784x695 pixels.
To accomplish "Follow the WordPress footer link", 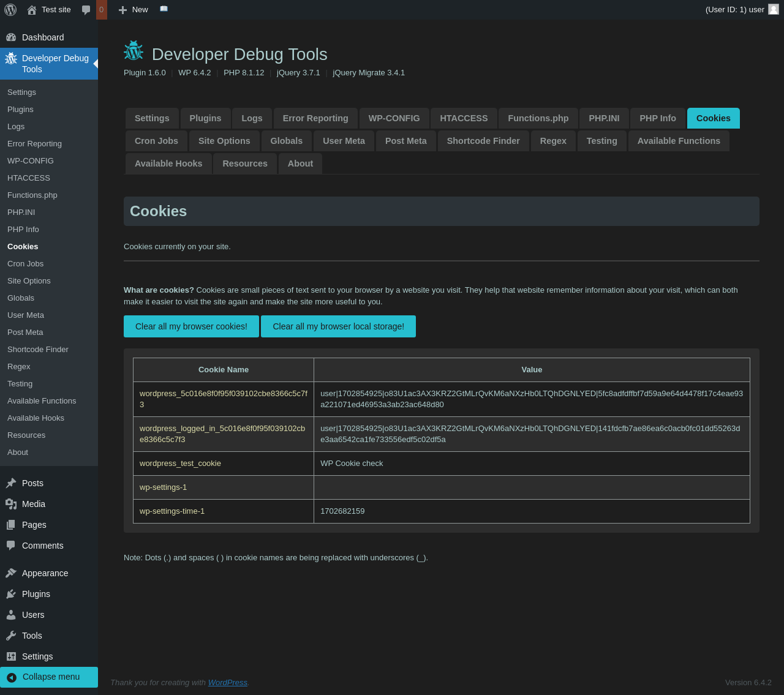I will 227,682.
